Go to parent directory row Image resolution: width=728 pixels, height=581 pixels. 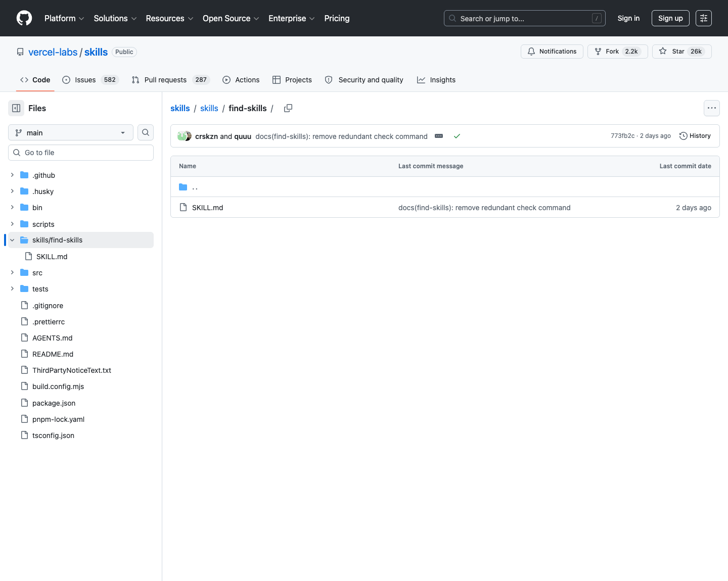click(445, 187)
